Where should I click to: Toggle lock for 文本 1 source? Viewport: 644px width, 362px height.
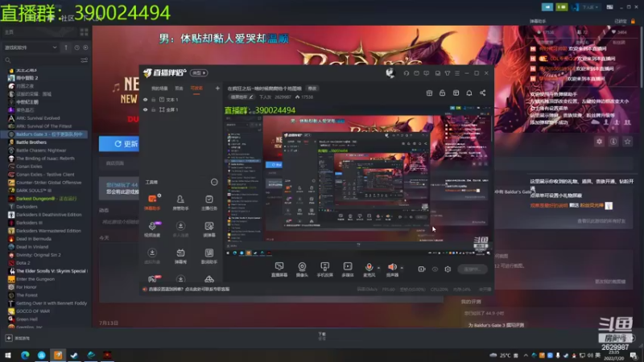153,100
